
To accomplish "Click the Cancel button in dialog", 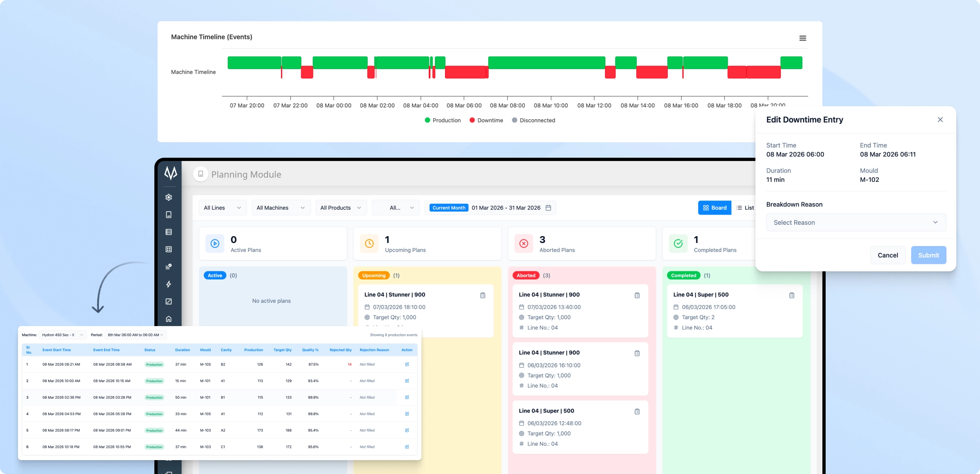I will 888,255.
